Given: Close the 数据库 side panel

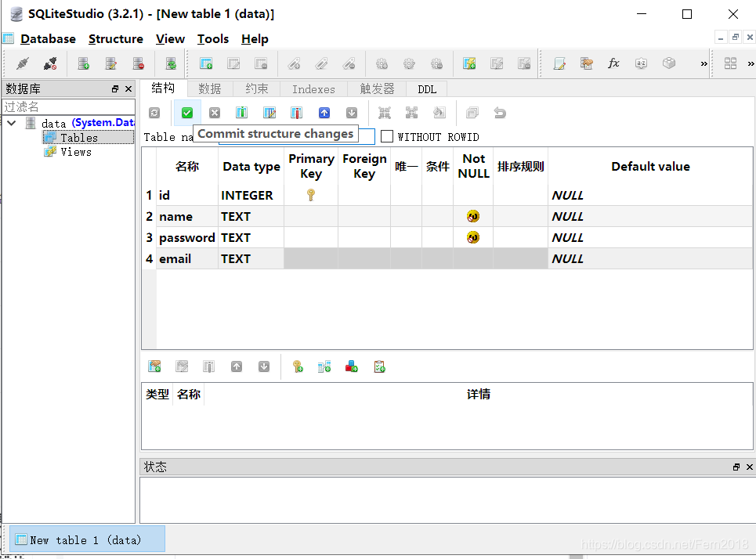Looking at the screenshot, I should (x=128, y=88).
